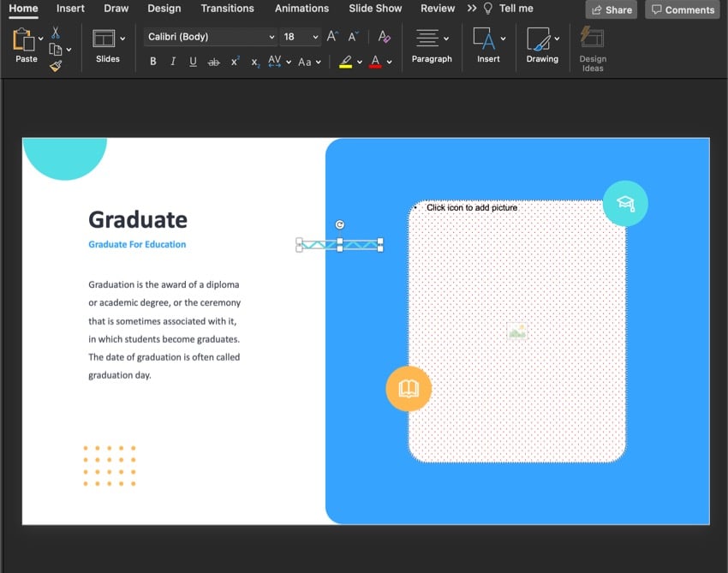Switch to the Transitions tab
728x573 pixels.
point(227,9)
